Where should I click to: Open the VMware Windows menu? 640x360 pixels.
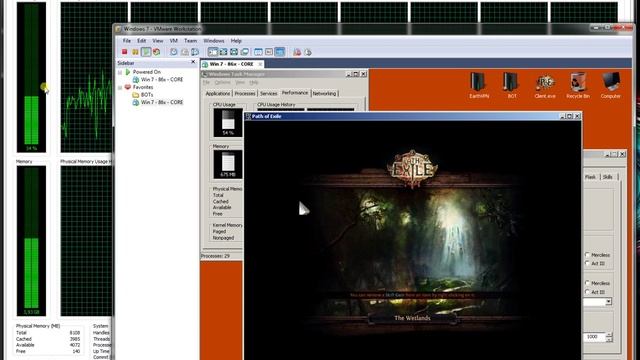214,41
